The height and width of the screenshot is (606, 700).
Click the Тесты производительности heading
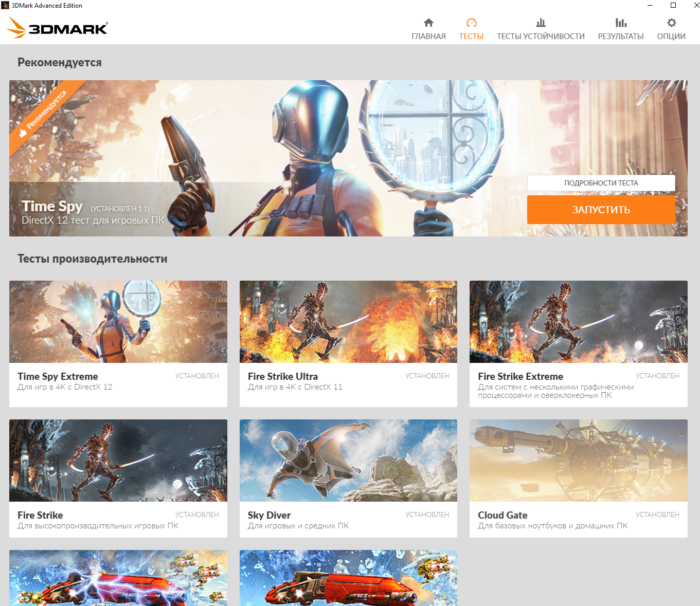coord(93,259)
